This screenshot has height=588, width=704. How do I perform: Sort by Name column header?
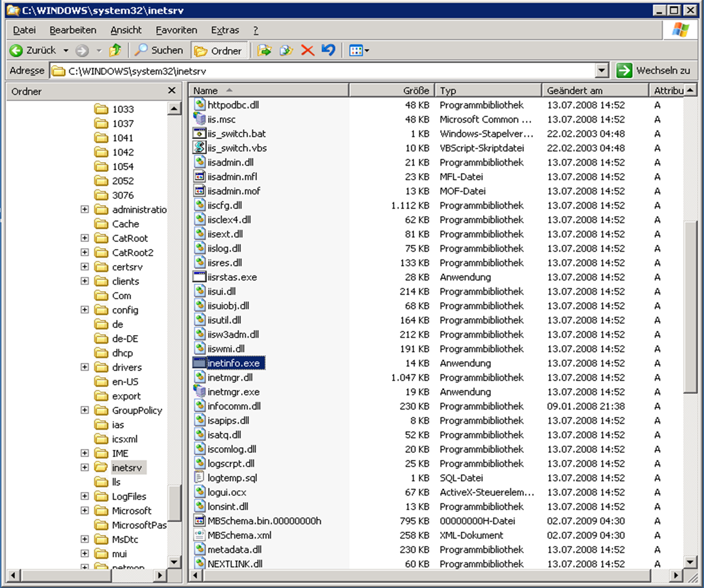(269, 90)
